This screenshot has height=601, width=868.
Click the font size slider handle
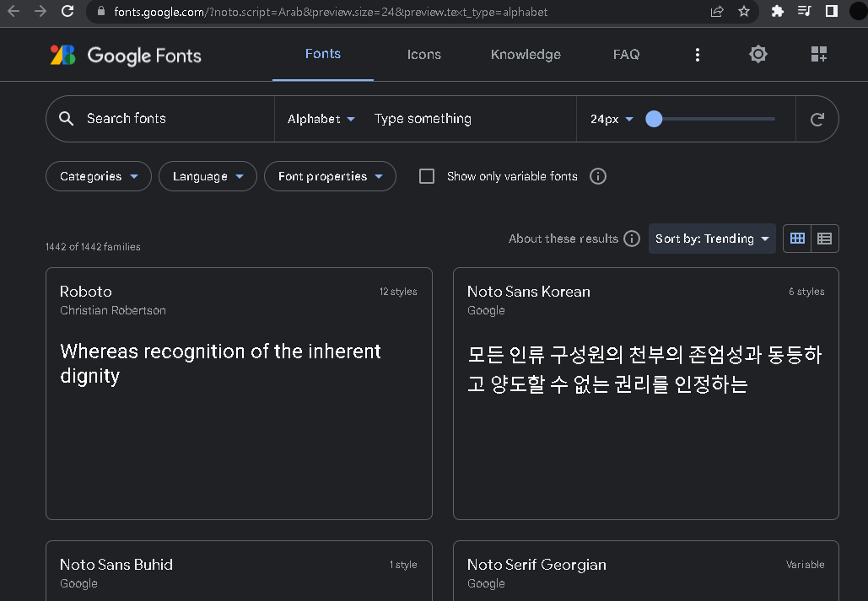(654, 119)
